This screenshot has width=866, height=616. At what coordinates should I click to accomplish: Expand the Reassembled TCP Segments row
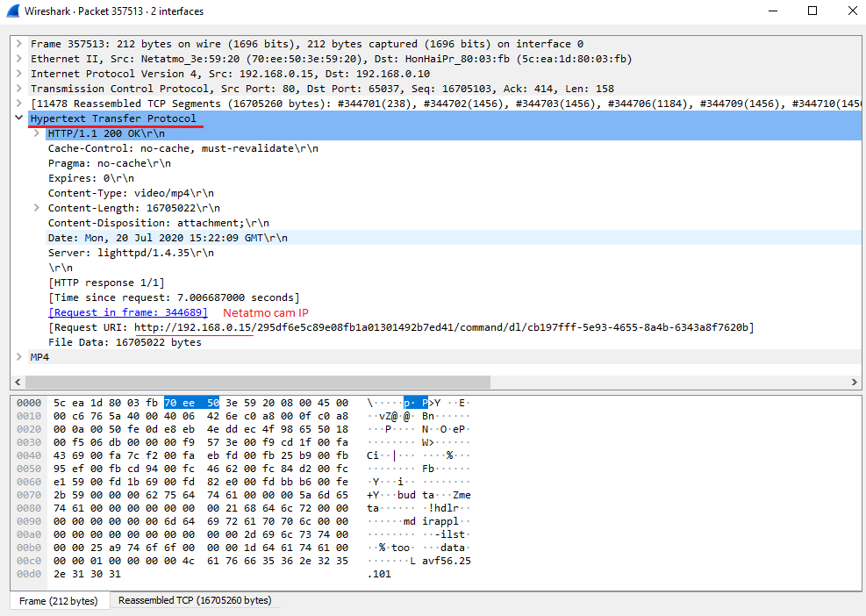[x=18, y=104]
